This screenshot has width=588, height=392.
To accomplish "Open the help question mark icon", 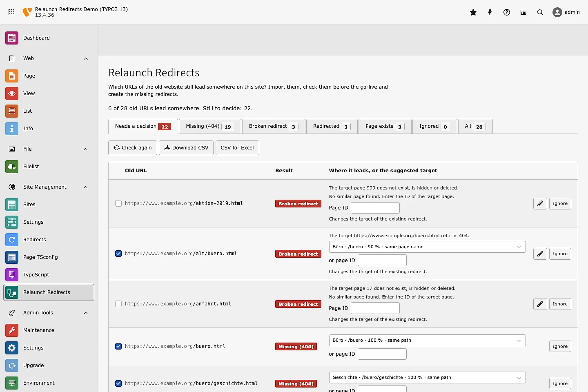I will click(x=507, y=12).
